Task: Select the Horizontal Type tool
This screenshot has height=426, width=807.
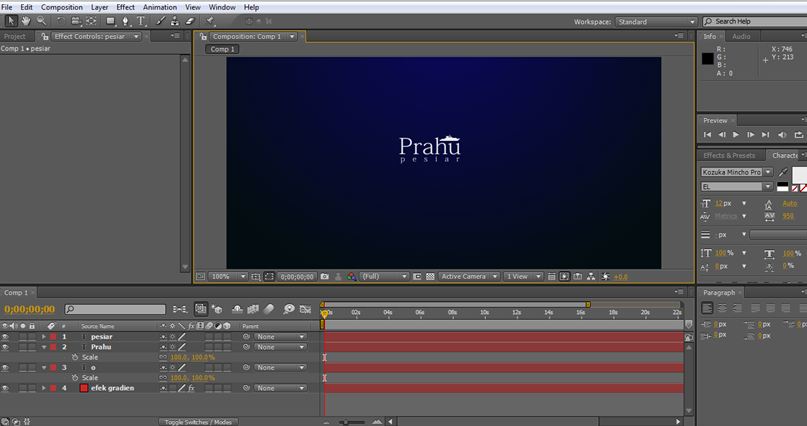Action: [141, 21]
